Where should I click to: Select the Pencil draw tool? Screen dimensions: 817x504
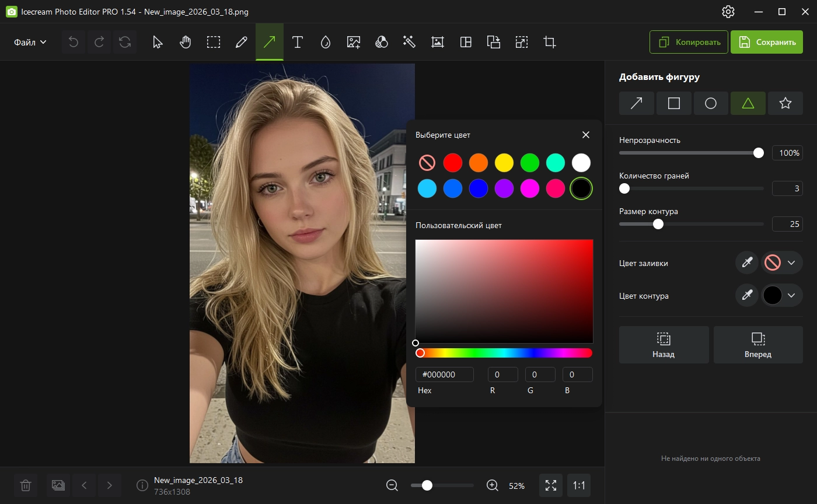(241, 42)
